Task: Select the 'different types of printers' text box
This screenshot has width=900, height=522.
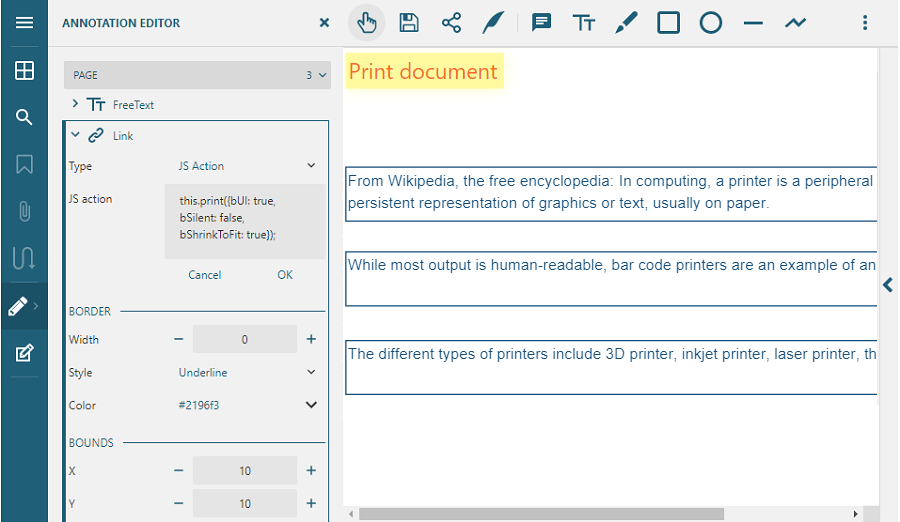Action: click(611, 368)
